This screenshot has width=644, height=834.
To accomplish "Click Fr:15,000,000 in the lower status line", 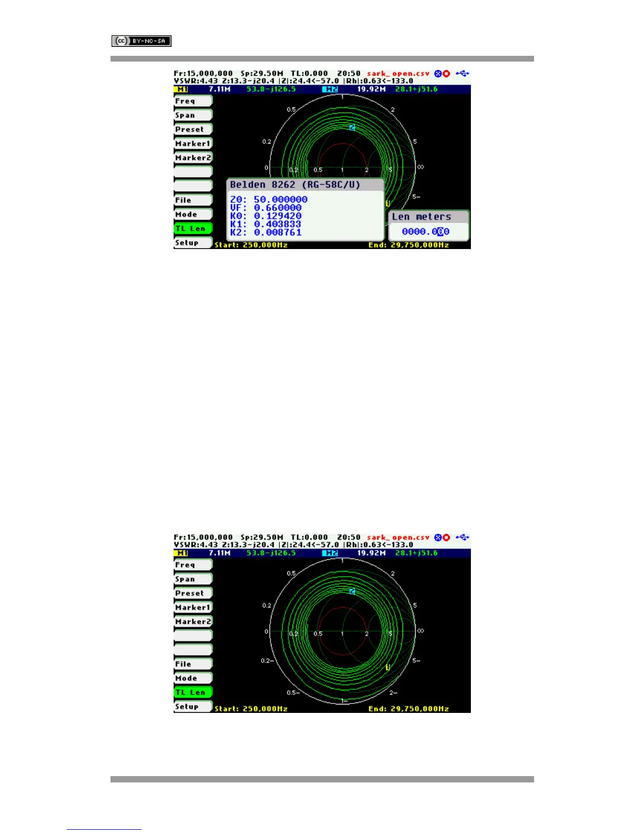I will pos(204,538).
